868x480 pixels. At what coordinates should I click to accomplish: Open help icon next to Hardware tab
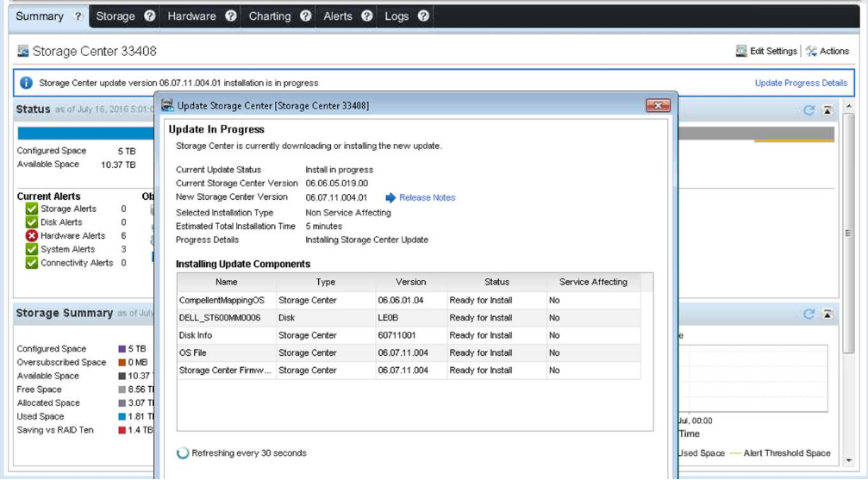[x=231, y=16]
